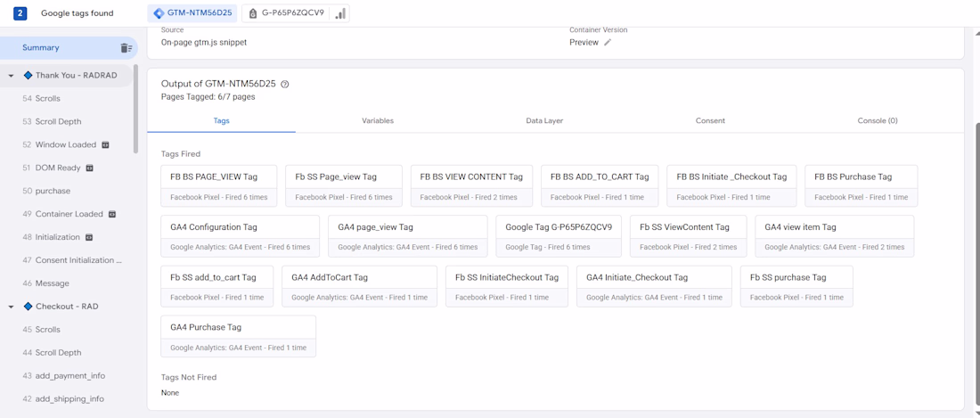Image resolution: width=980 pixels, height=418 pixels.
Task: Click the Window Loaded event badge icon
Action: tap(105, 145)
